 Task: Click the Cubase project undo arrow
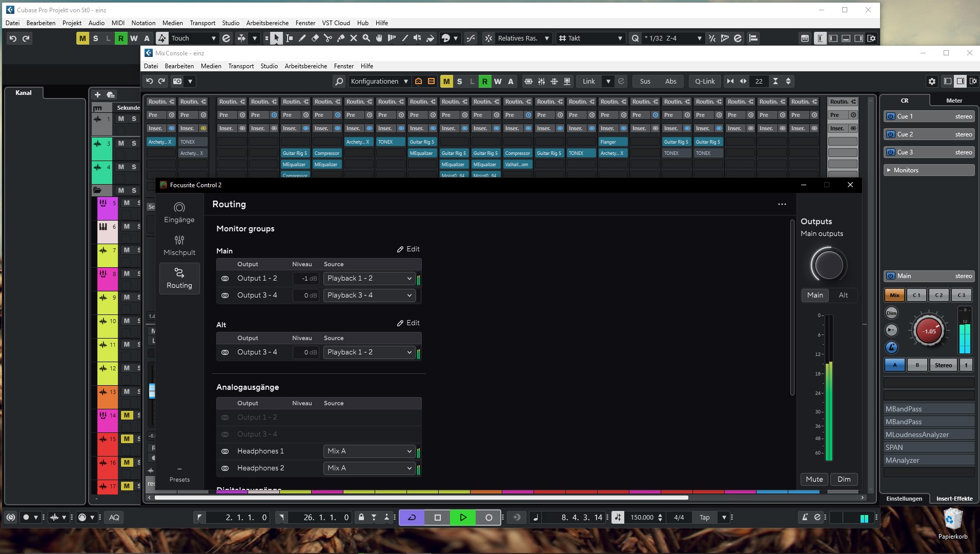tap(13, 38)
